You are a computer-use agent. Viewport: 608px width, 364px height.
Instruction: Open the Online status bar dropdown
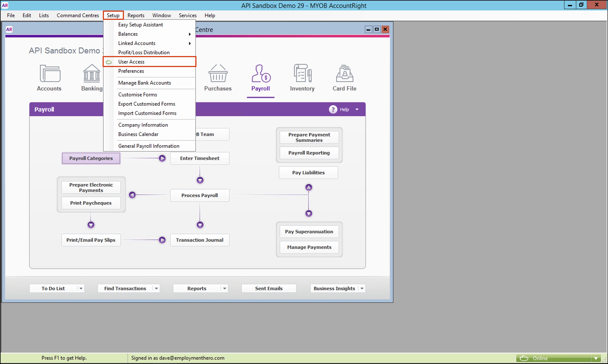(x=596, y=358)
